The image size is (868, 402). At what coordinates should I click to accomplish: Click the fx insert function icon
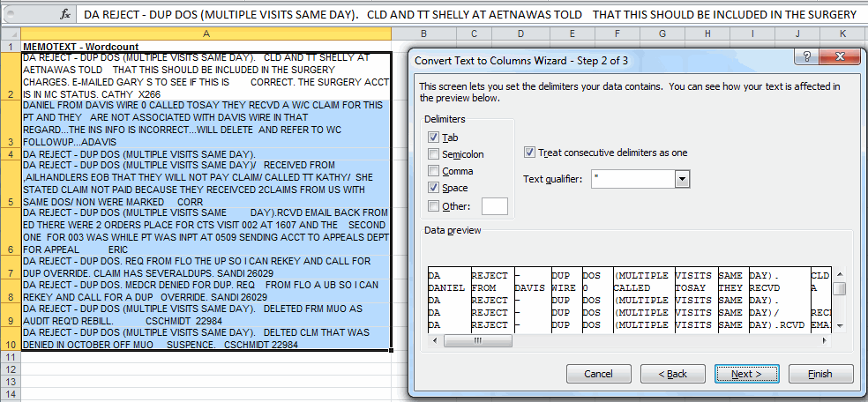[64, 15]
